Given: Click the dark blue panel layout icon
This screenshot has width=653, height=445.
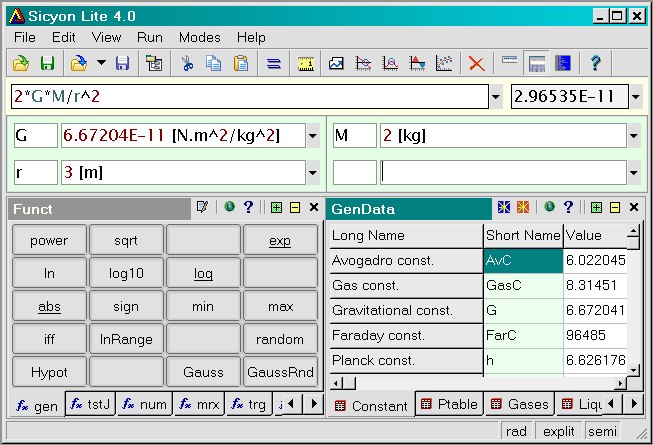Looking at the screenshot, I should (563, 63).
